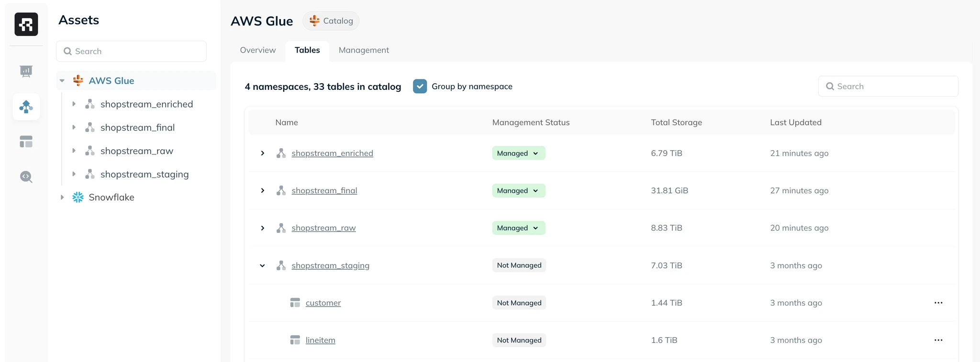Click the Snowflake icon in the assets tree
Viewport: 980px width, 362px height.
coord(78,197)
